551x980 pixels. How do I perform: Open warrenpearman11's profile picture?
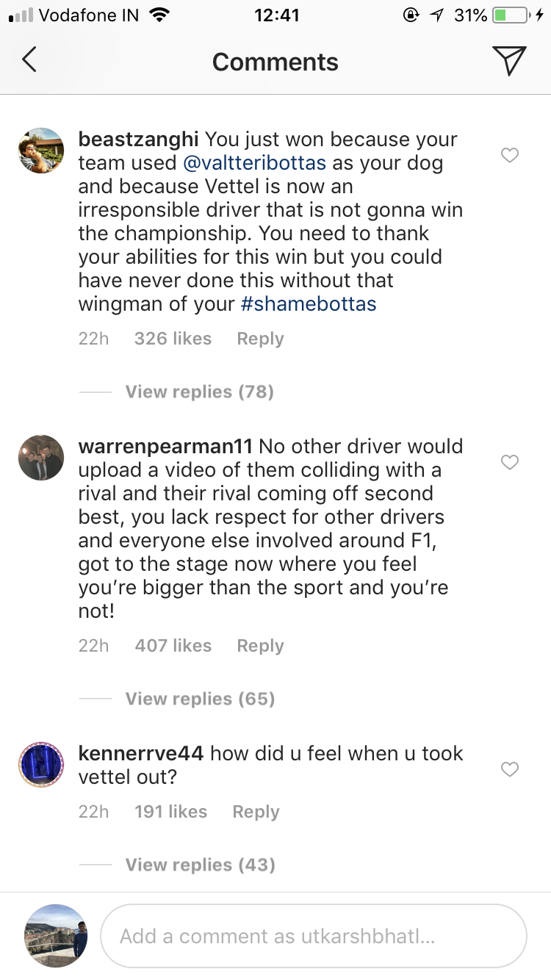tap(41, 458)
